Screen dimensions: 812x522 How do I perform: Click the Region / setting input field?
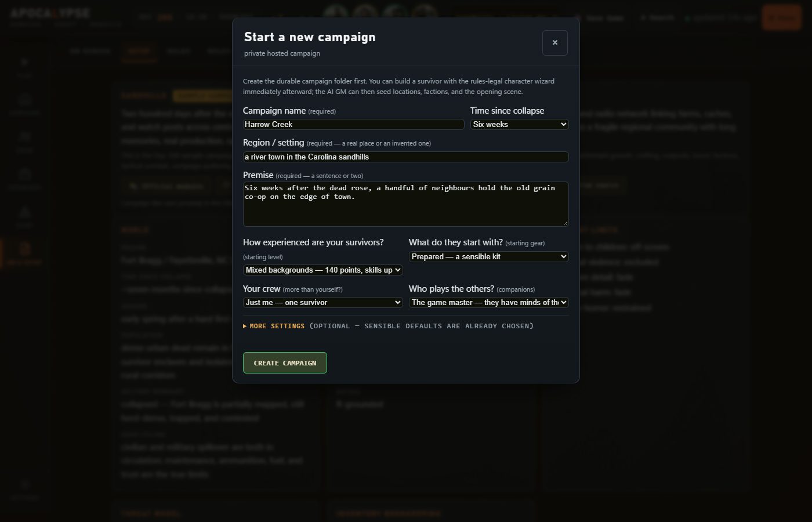(406, 157)
